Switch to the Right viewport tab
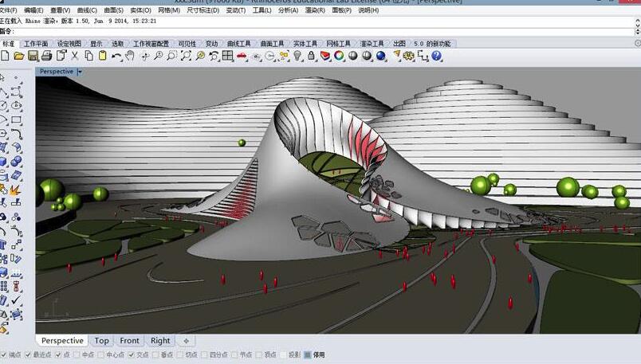The image size is (641, 364). [x=160, y=341]
